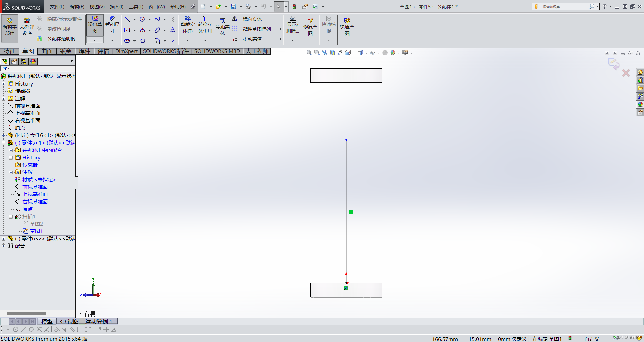Select the sketch Text tool
The height and width of the screenshot is (342, 644).
point(173,30)
